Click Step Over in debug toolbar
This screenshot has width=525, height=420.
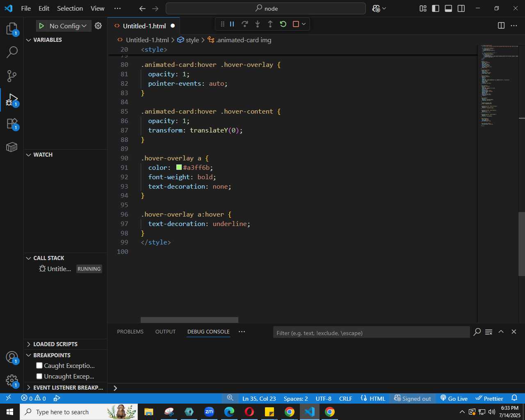point(245,24)
